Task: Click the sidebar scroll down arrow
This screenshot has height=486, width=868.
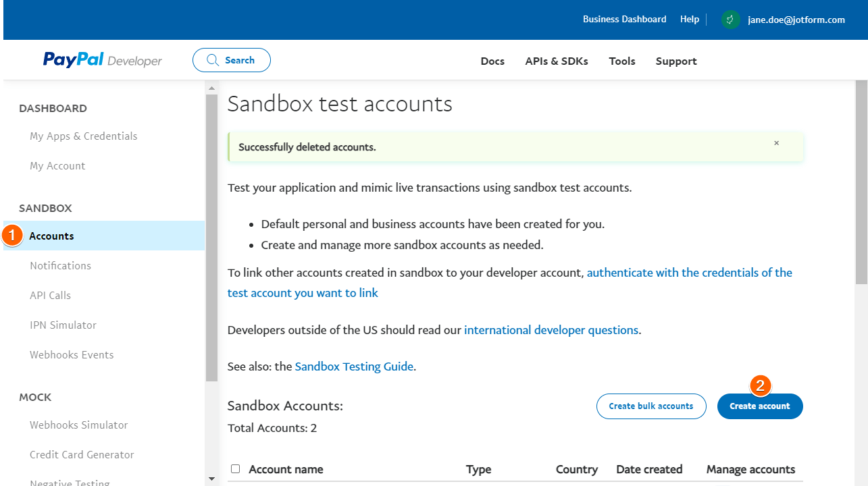Action: (211, 479)
